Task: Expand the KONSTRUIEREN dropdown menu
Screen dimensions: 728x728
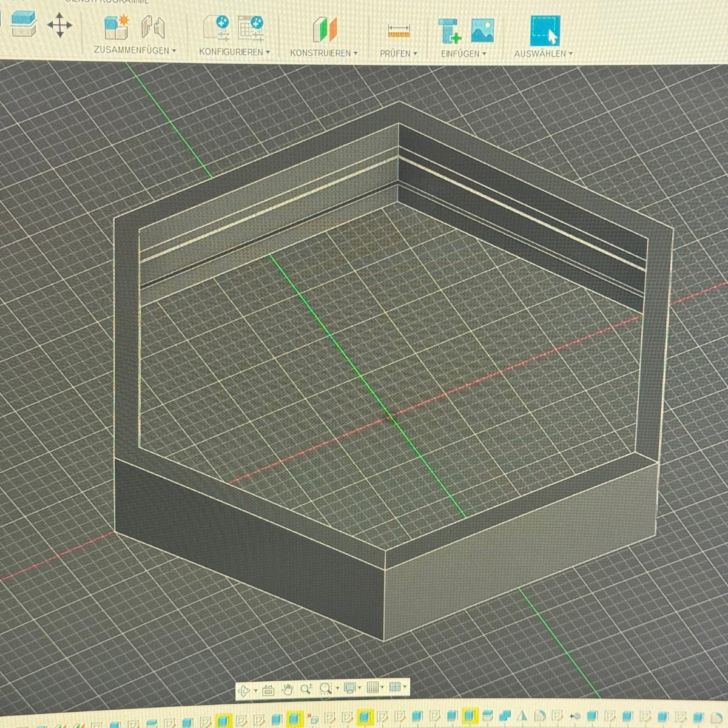Action: 323,53
